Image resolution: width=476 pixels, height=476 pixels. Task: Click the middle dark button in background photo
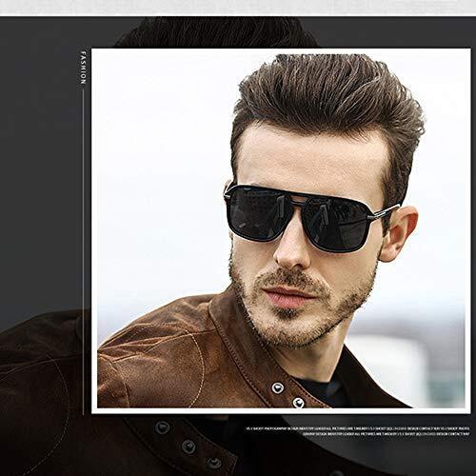188,446
